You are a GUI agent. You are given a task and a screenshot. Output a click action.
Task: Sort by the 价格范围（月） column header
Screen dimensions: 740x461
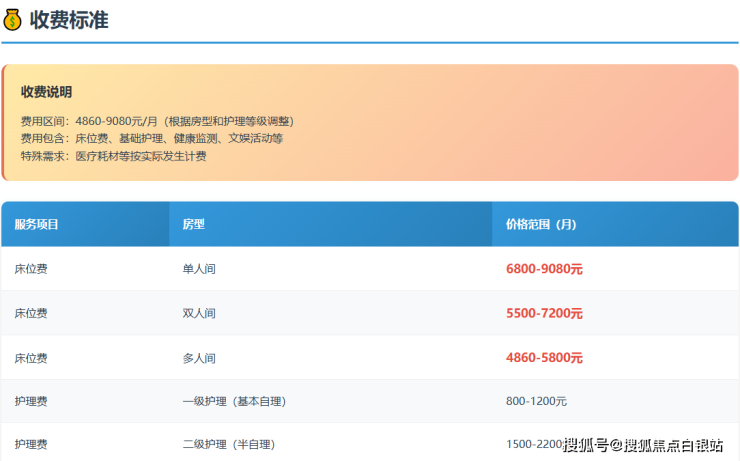(x=541, y=225)
